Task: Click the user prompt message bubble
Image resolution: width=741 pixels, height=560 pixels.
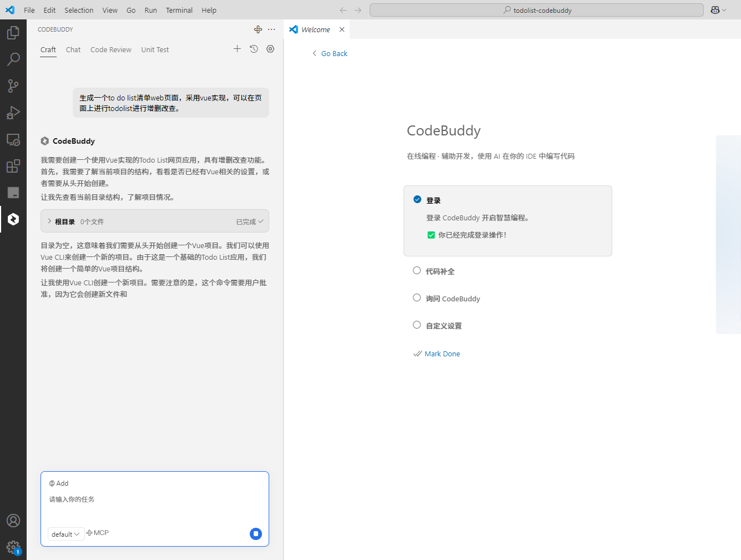Action: pos(171,103)
